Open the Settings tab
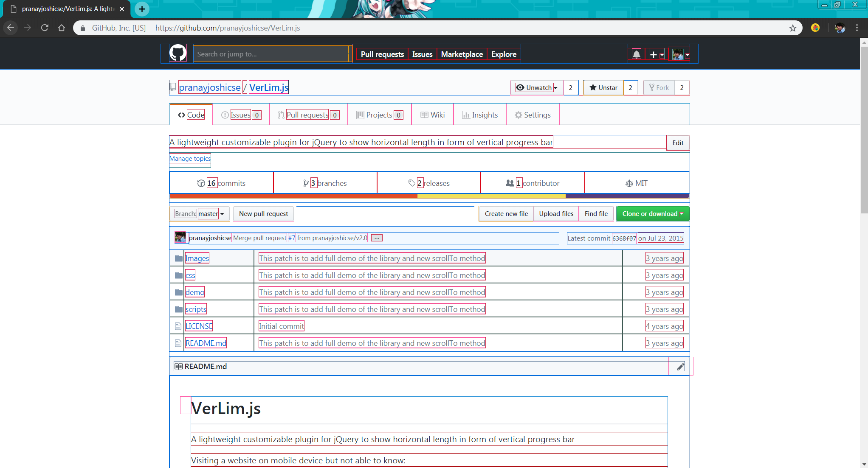Image resolution: width=868 pixels, height=468 pixels. 533,115
